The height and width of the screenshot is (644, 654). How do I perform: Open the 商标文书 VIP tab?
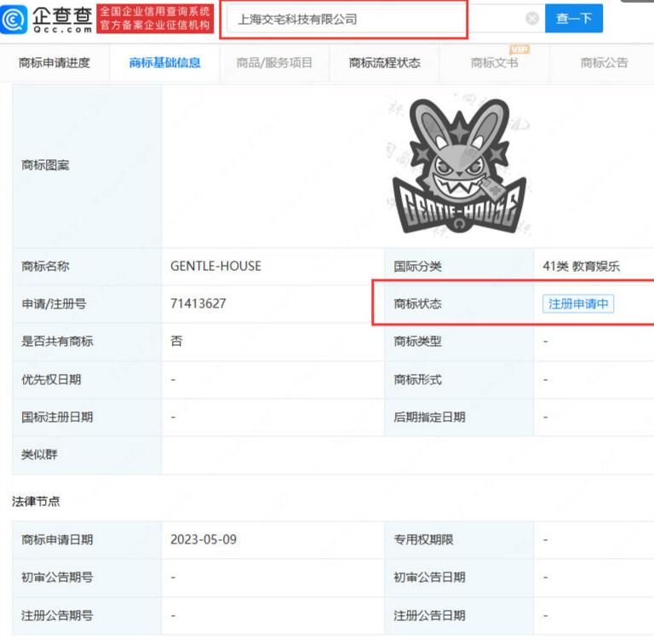pos(494,63)
